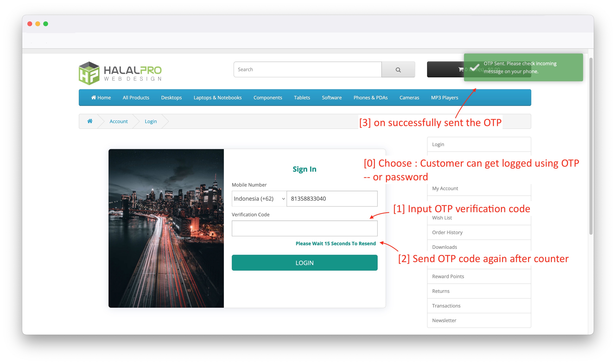The height and width of the screenshot is (364, 616).
Task: Click the Account breadcrumb link
Action: (x=119, y=121)
